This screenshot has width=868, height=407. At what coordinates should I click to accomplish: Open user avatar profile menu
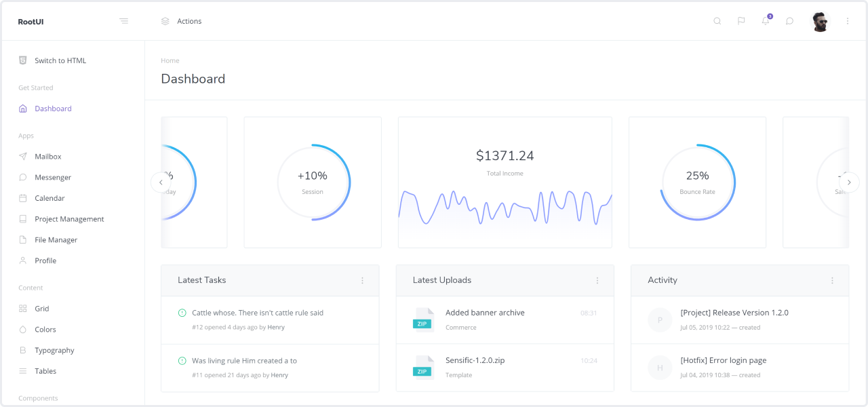(821, 21)
